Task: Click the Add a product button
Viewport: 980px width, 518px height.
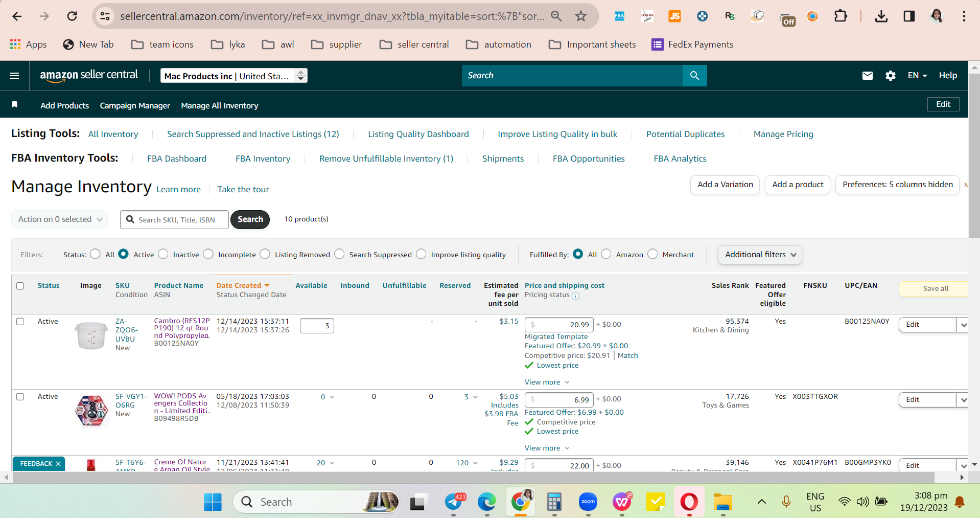Action: [798, 185]
